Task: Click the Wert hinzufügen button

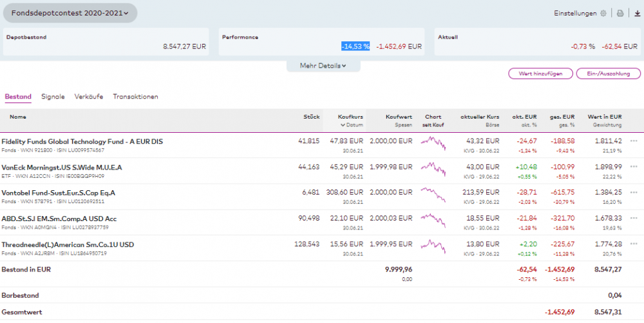Action: pos(540,73)
